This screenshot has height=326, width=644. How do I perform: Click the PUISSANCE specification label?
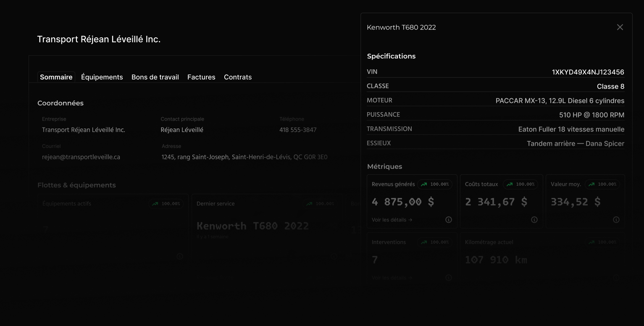(x=384, y=115)
